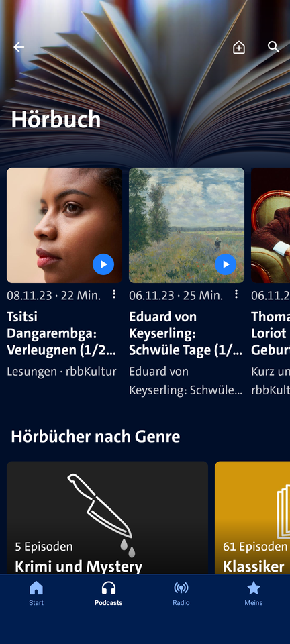
Task: Open Meins star tab
Action: click(x=254, y=594)
